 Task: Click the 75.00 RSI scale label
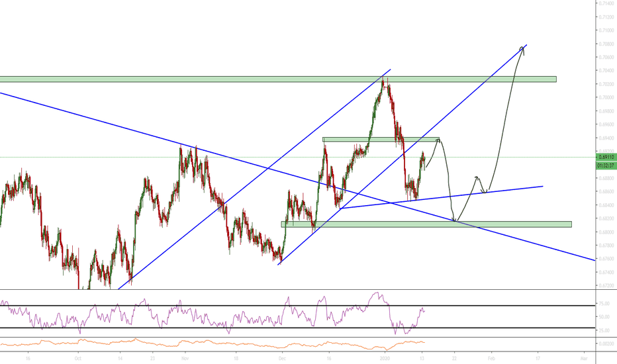click(x=604, y=304)
